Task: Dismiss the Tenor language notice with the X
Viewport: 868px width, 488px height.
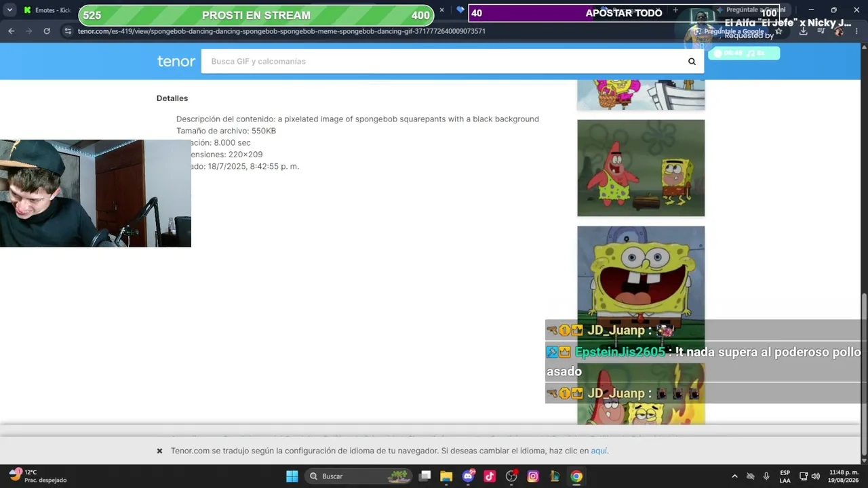Action: pyautogui.click(x=159, y=451)
